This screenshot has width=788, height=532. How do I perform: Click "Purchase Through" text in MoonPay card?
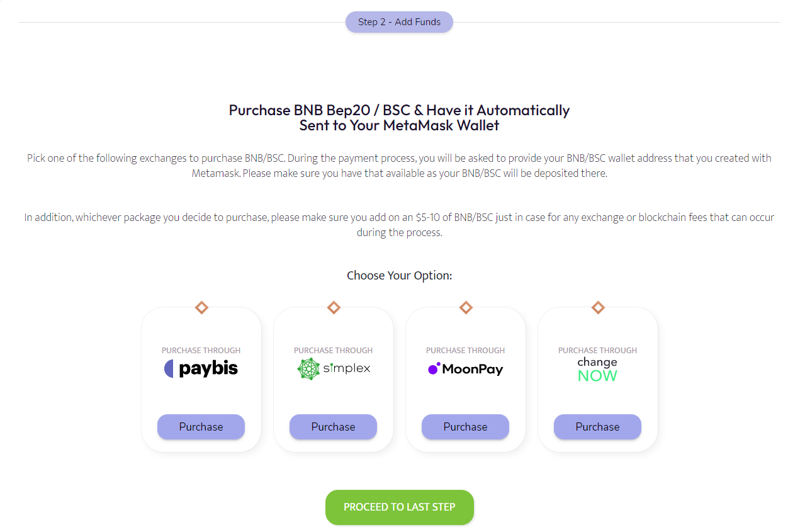pyautogui.click(x=465, y=350)
